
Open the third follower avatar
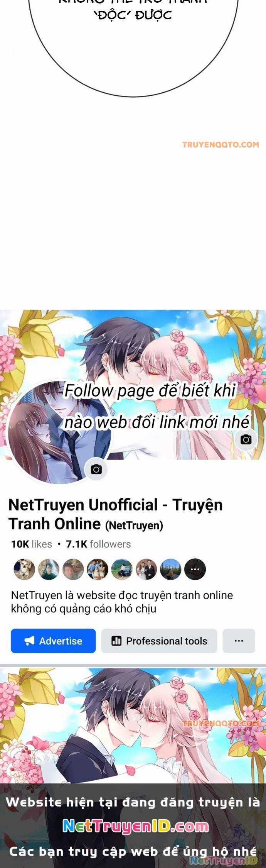point(73,569)
